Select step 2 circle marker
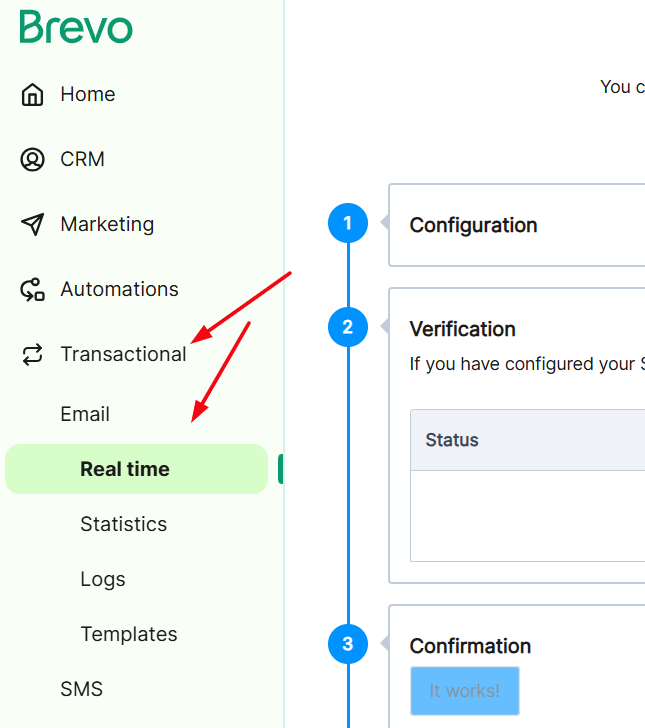Image resolution: width=645 pixels, height=728 pixels. click(x=348, y=327)
